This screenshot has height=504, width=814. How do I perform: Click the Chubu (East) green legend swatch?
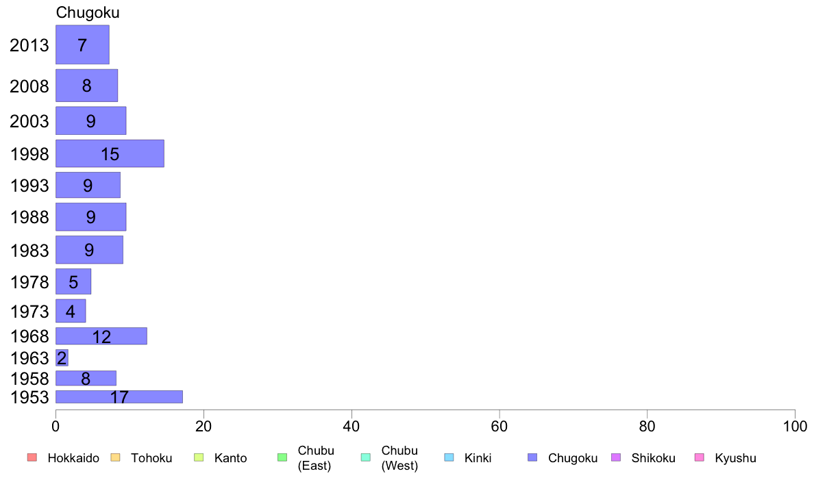coord(282,457)
